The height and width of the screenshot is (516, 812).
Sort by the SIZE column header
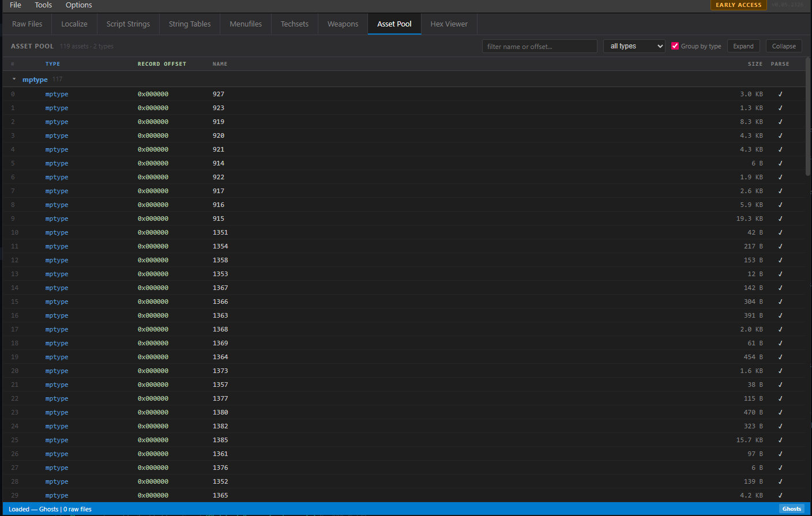755,64
